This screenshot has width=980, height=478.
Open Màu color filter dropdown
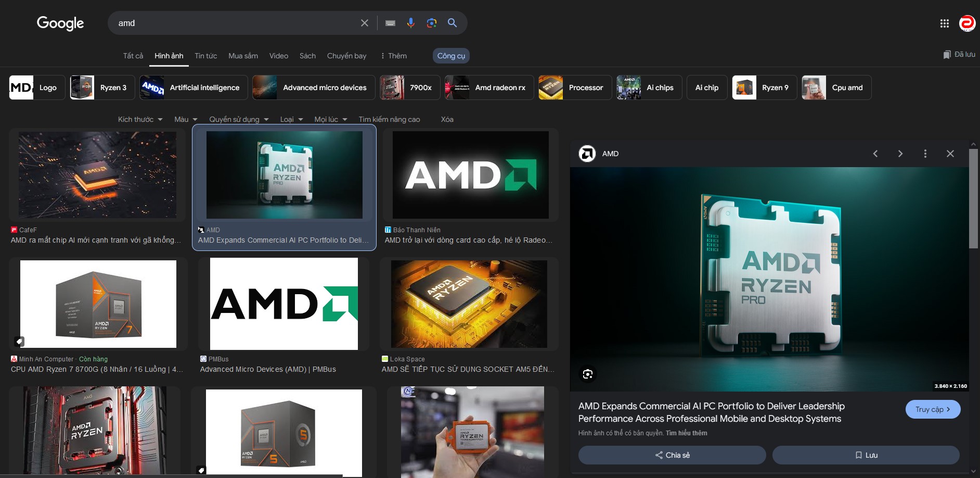[x=186, y=119]
